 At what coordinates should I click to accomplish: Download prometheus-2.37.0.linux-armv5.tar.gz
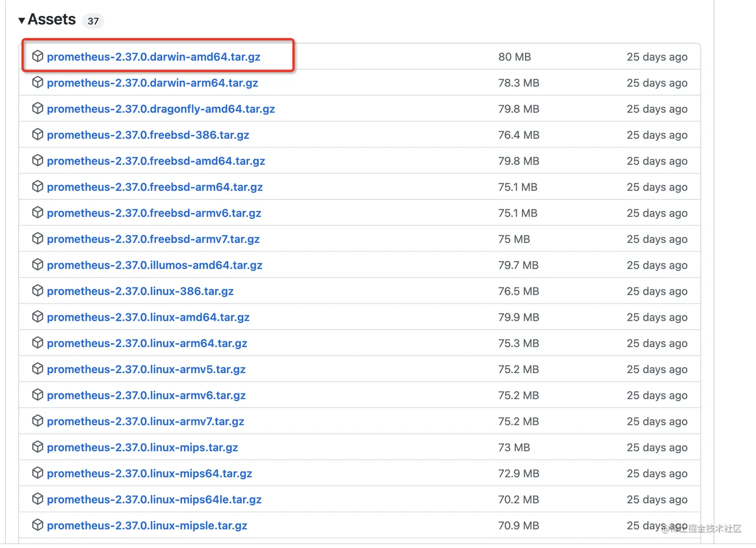(146, 369)
